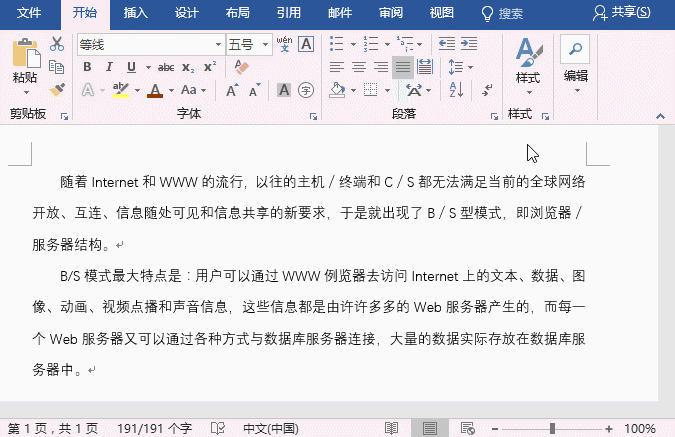Increase paragraph indent

(469, 43)
